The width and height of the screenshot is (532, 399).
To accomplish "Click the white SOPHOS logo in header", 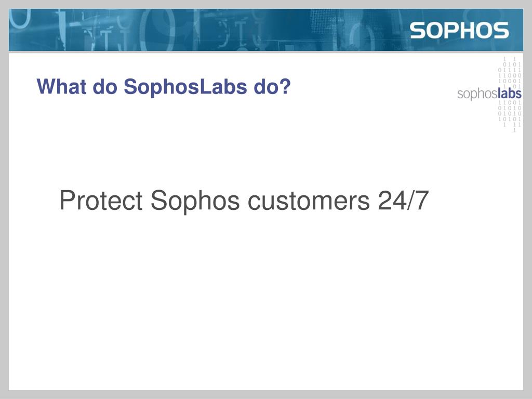I will (459, 30).
